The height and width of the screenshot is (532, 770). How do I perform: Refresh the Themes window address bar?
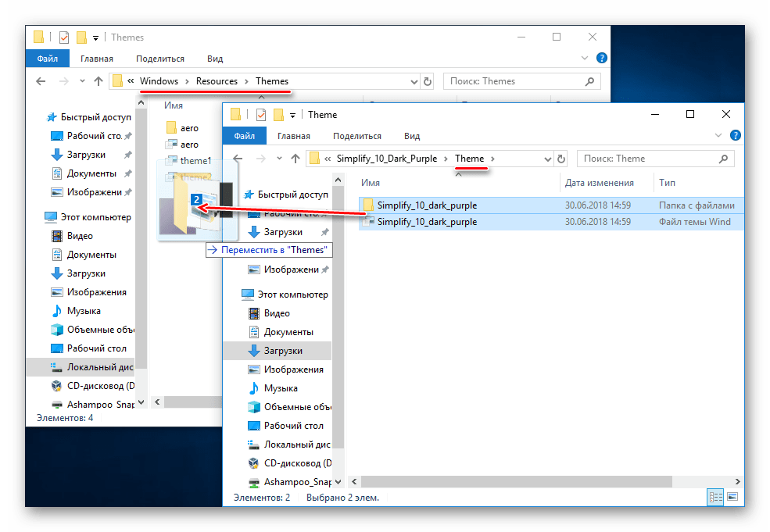coord(427,81)
